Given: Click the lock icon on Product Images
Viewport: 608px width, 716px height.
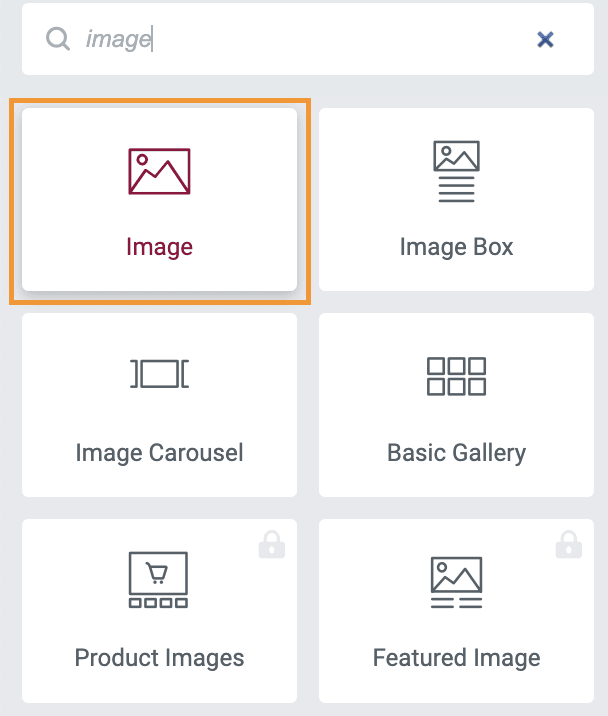Looking at the screenshot, I should [271, 545].
